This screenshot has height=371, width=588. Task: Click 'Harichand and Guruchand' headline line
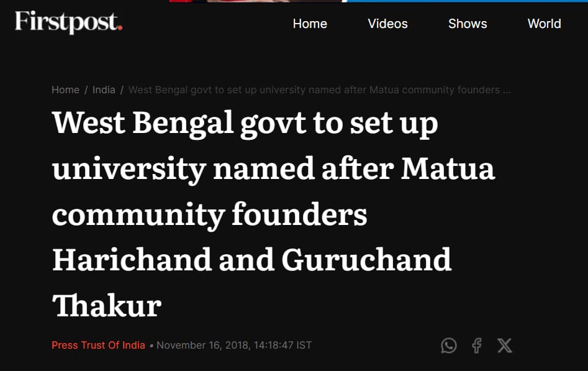[252, 260]
